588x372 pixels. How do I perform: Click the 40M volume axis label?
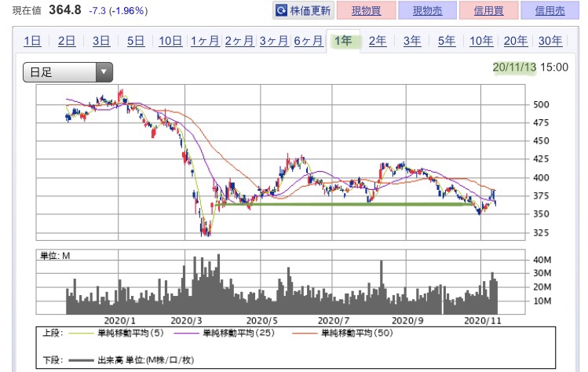542,260
